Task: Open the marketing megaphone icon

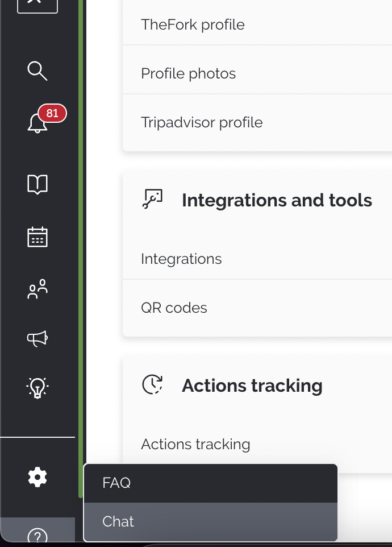Action: [37, 339]
